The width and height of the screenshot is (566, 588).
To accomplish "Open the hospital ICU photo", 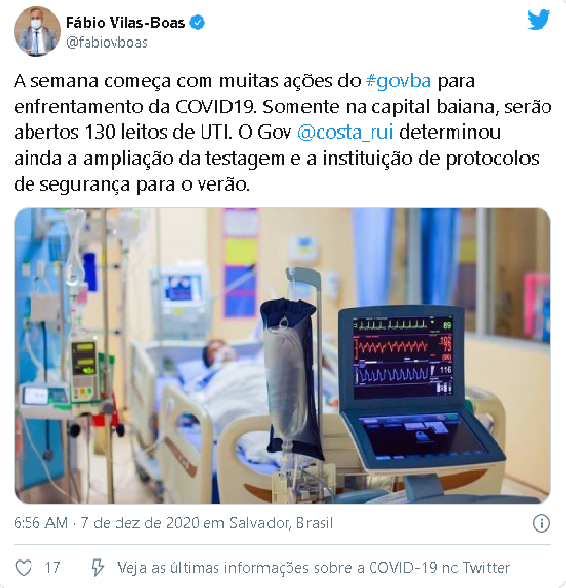I will point(282,356).
